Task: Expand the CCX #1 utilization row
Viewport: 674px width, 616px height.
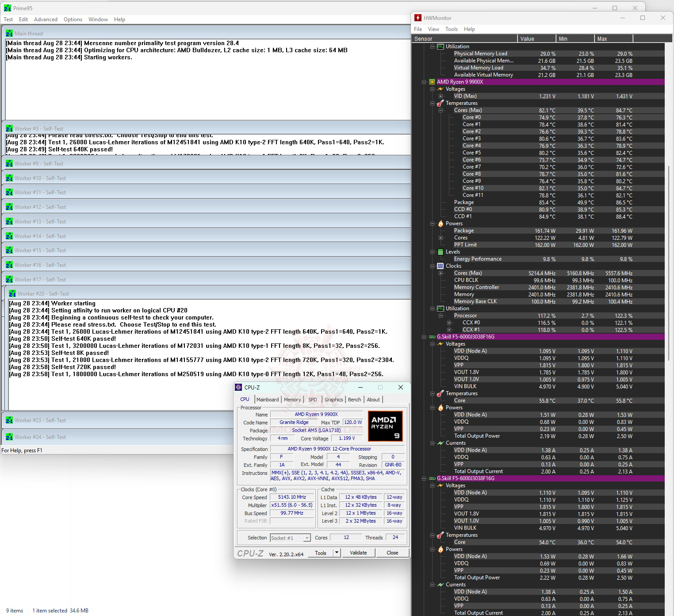Action: coord(449,330)
